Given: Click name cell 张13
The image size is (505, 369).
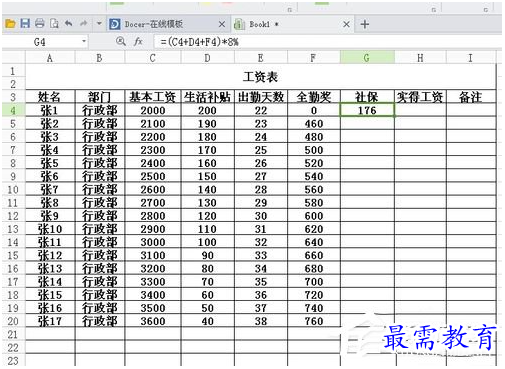Looking at the screenshot, I should [x=50, y=269].
